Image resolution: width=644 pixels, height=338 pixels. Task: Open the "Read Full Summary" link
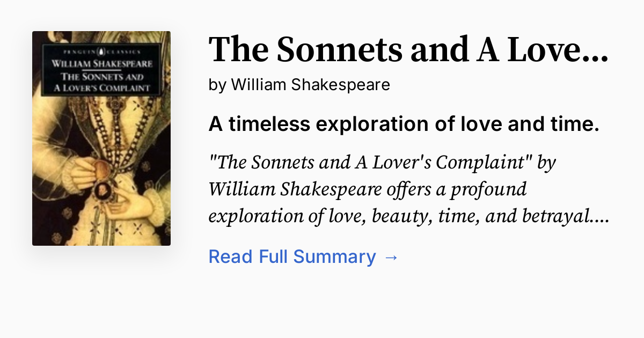coord(292,256)
